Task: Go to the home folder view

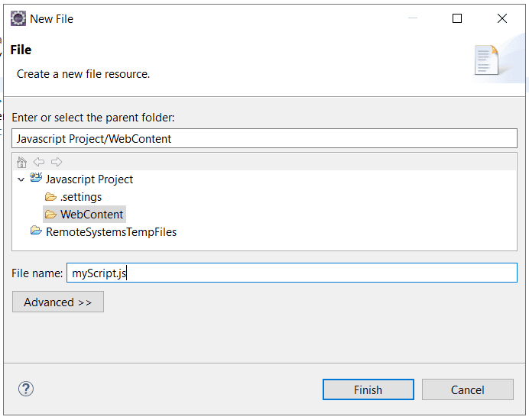Action: [21, 162]
